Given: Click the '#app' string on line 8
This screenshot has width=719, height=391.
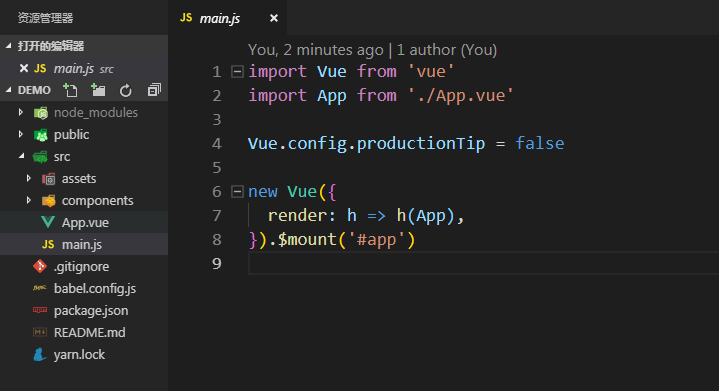Looking at the screenshot, I should pyautogui.click(x=376, y=240).
